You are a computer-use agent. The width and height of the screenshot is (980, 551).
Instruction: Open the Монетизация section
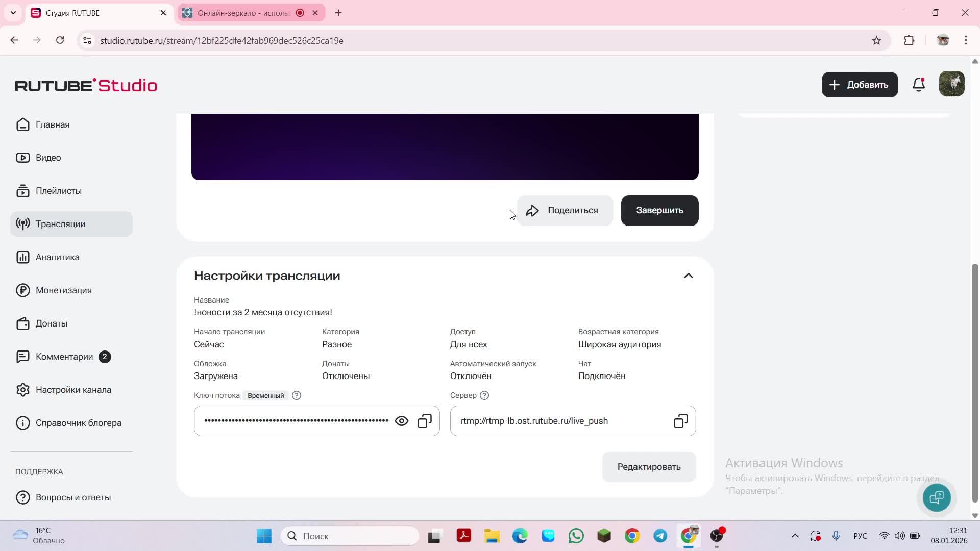[64, 290]
